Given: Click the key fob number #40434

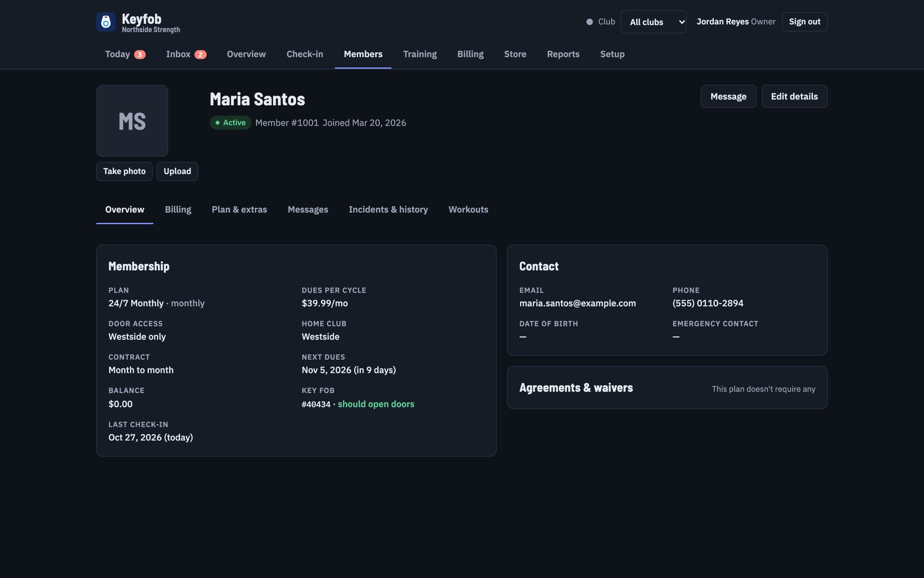Looking at the screenshot, I should coord(316,404).
